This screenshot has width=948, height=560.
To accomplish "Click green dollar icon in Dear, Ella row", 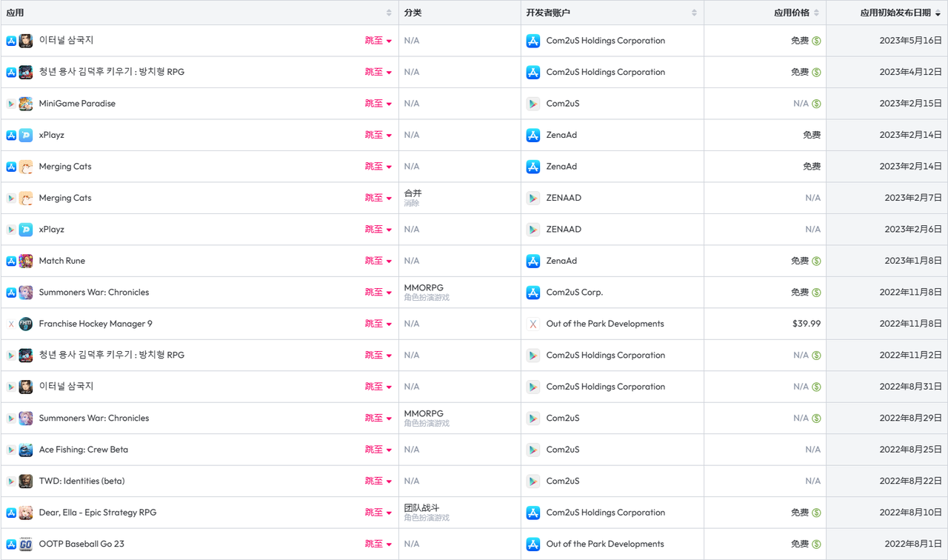I will tap(816, 513).
